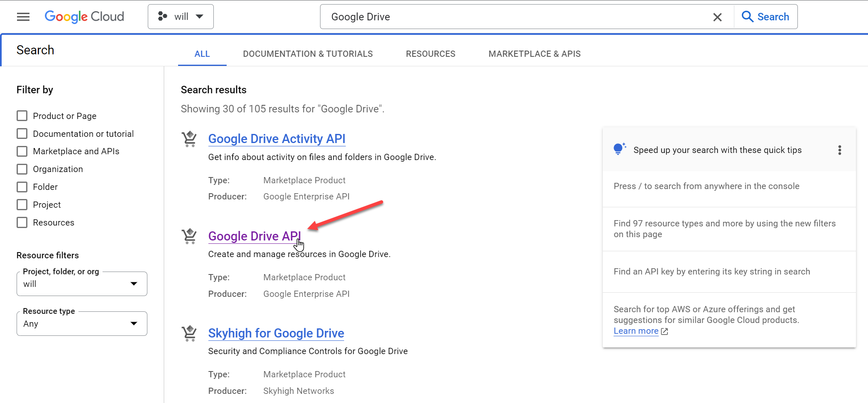Click 'Security and Compliance Controls' description
Screen dimensions: 868x403
click(x=308, y=351)
